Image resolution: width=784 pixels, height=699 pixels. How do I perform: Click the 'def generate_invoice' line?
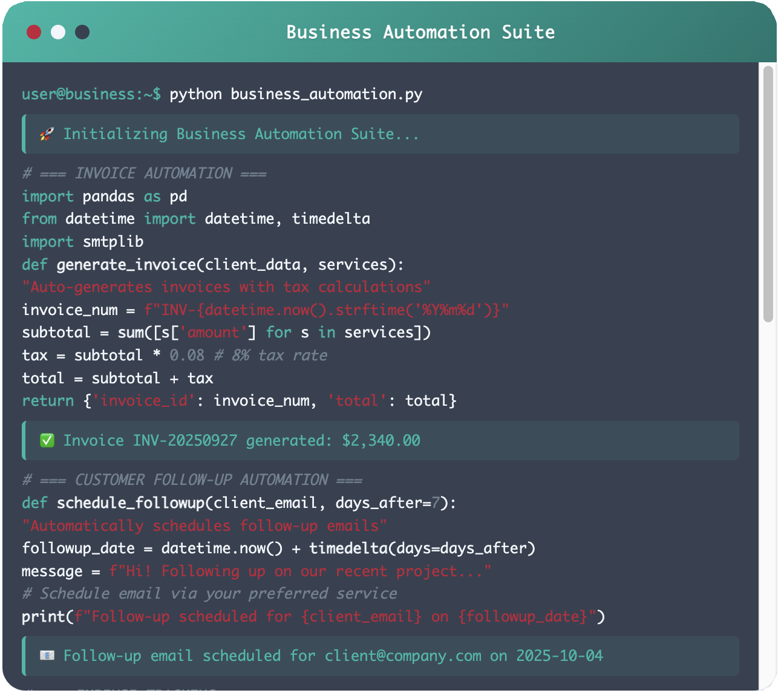coord(213,265)
